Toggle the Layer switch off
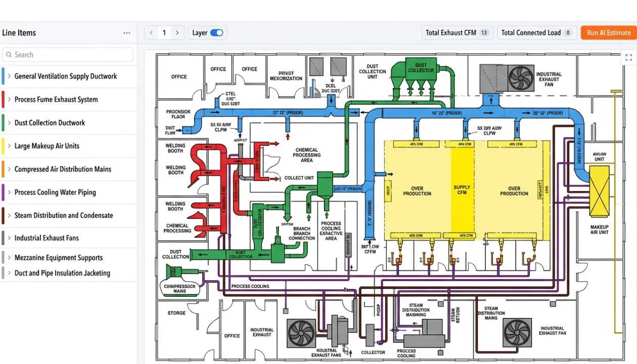The image size is (637, 364). click(x=217, y=32)
